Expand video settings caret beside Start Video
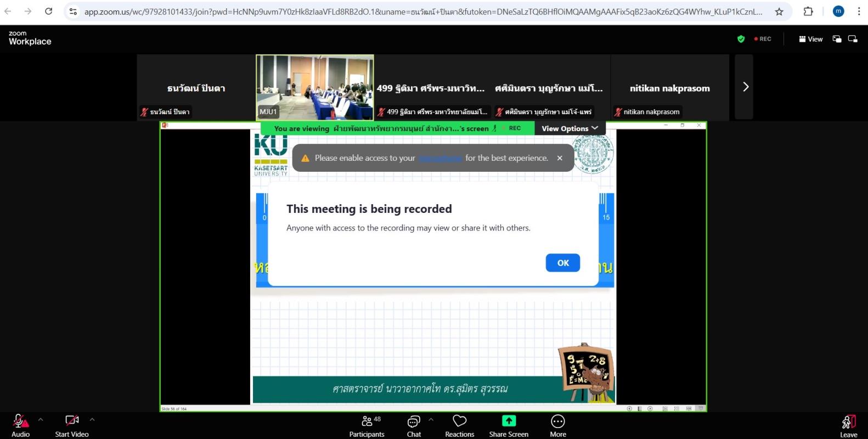Viewport: 868px width, 439px height. pos(92,419)
